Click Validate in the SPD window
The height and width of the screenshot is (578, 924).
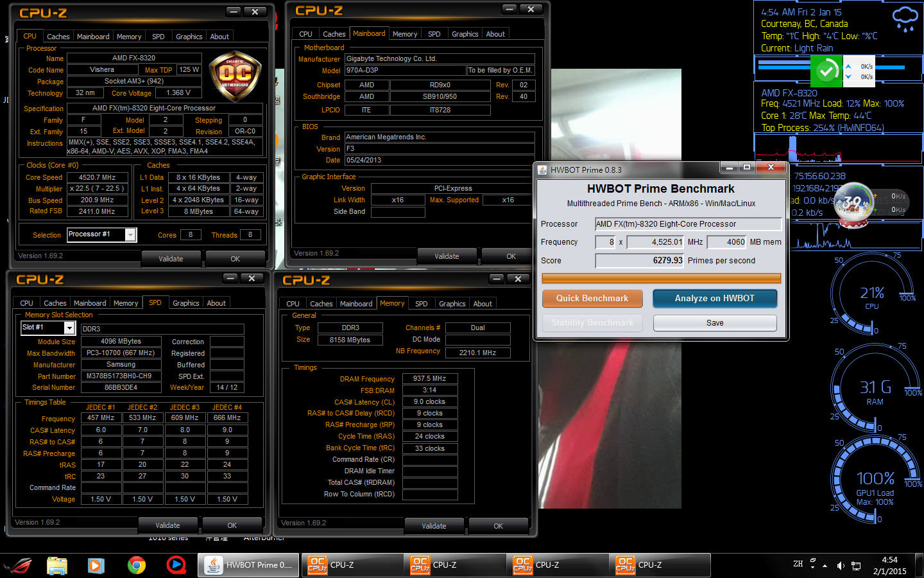(167, 525)
